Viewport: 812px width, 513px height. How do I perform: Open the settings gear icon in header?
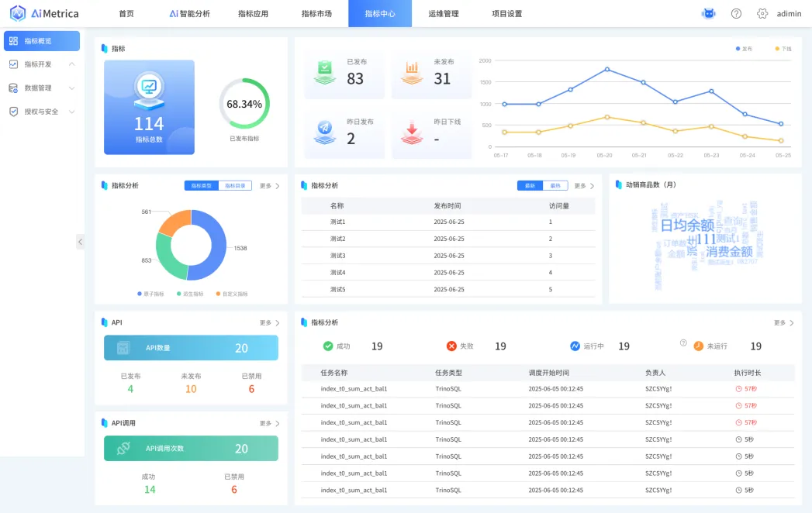[762, 13]
